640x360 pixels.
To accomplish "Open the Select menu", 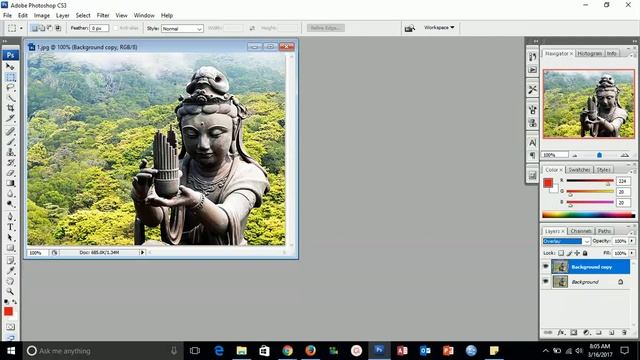I will (x=83, y=15).
